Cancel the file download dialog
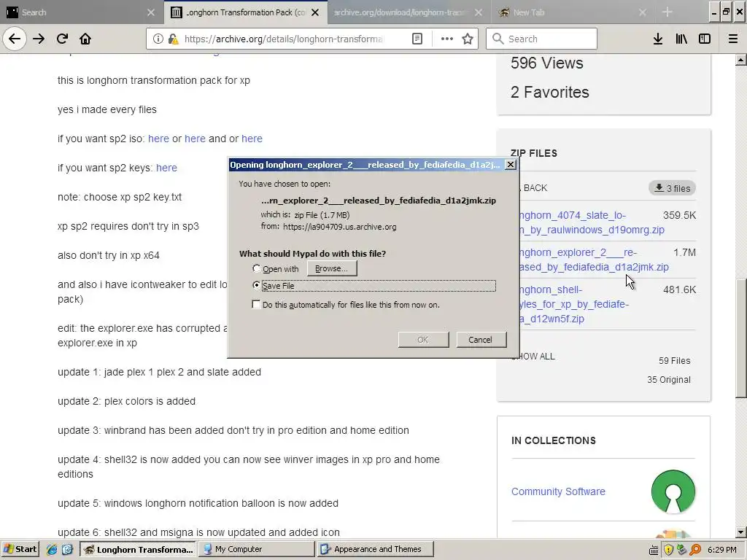This screenshot has width=747, height=560. pyautogui.click(x=481, y=340)
